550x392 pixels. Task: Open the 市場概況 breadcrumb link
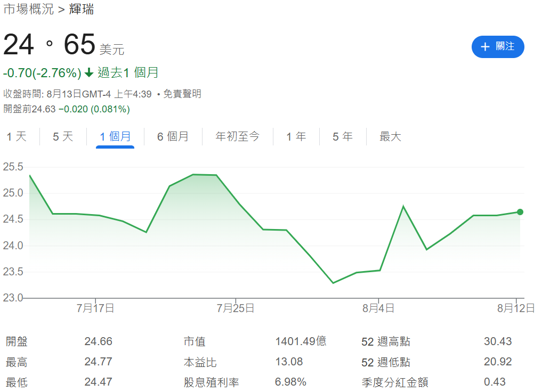[28, 9]
